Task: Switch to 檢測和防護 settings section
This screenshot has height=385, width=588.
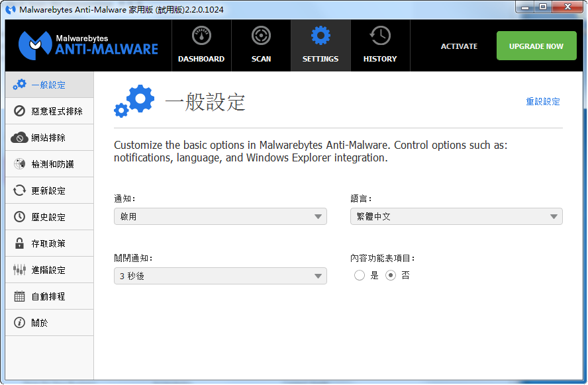Action: (52, 164)
